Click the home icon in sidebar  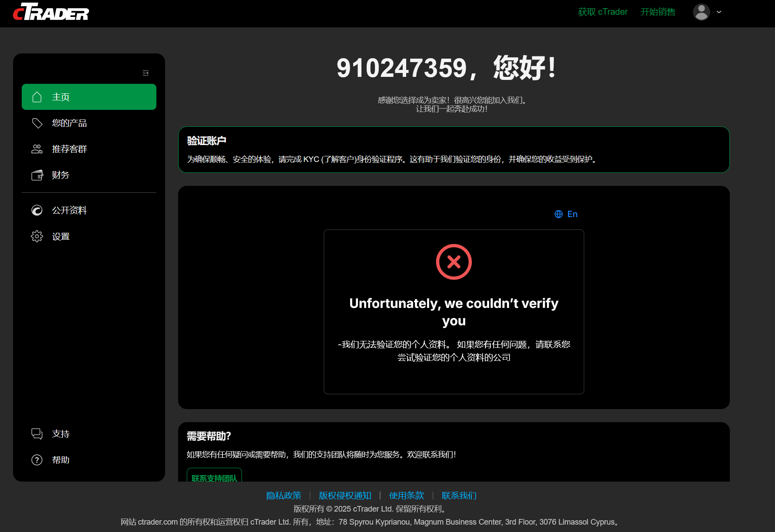click(x=37, y=97)
